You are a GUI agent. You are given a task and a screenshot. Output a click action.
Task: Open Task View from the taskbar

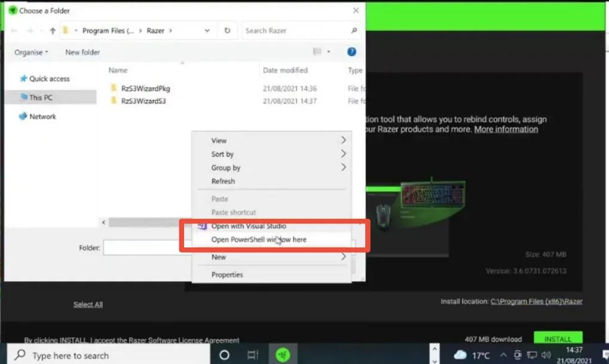252,354
